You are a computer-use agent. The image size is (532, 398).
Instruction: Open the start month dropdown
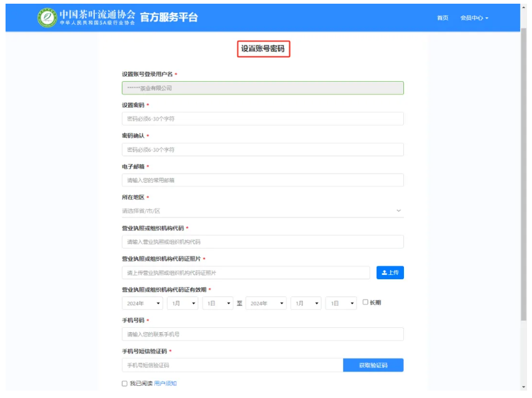click(x=182, y=303)
